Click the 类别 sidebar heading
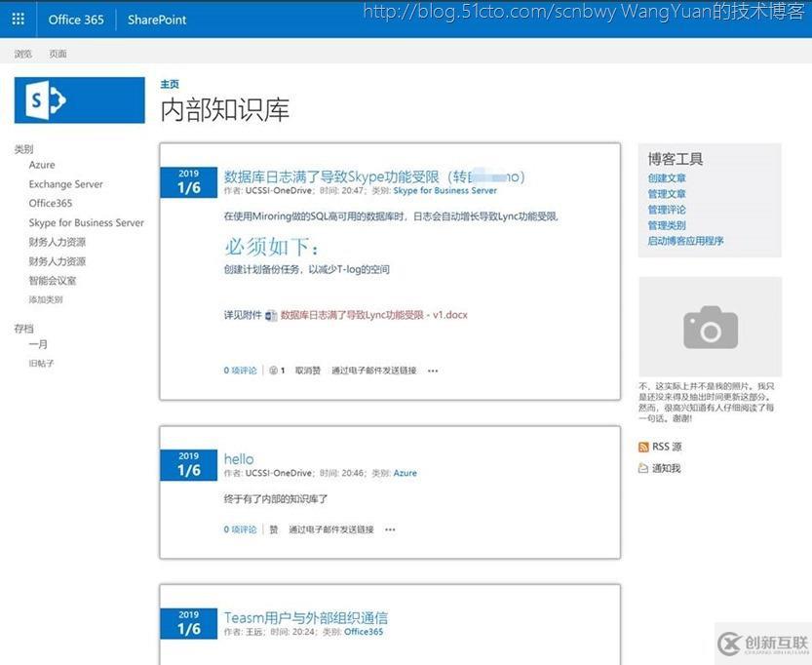Screen dimensions: 812x665 23,149
